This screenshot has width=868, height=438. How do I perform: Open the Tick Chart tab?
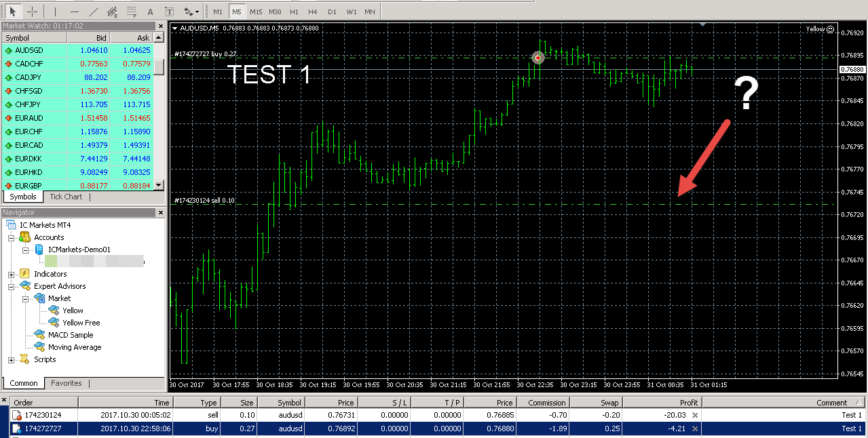tap(66, 197)
